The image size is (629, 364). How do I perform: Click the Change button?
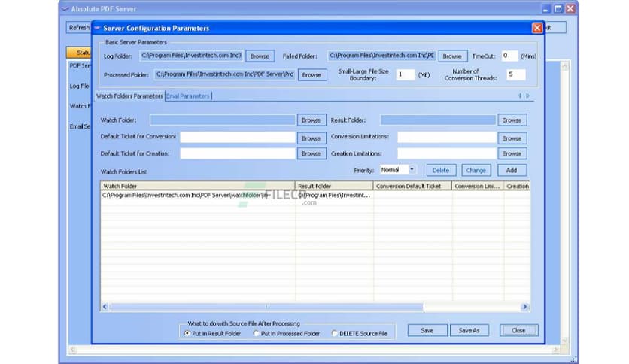pos(476,171)
